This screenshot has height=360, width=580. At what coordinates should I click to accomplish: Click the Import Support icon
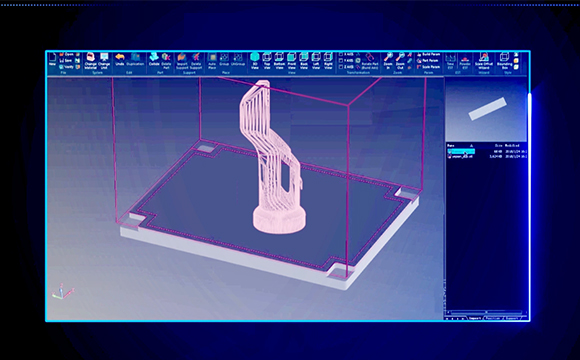point(182,61)
